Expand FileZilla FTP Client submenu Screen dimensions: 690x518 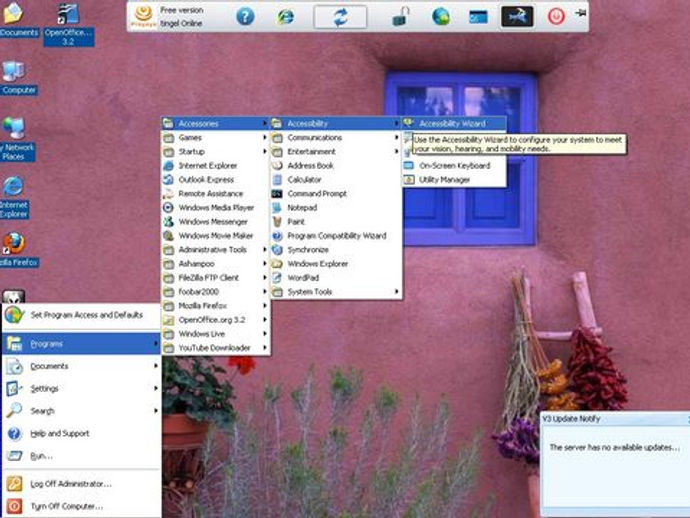[215, 278]
